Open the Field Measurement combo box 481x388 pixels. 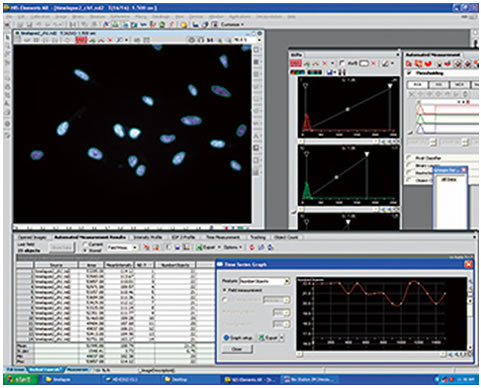pyautogui.click(x=122, y=247)
